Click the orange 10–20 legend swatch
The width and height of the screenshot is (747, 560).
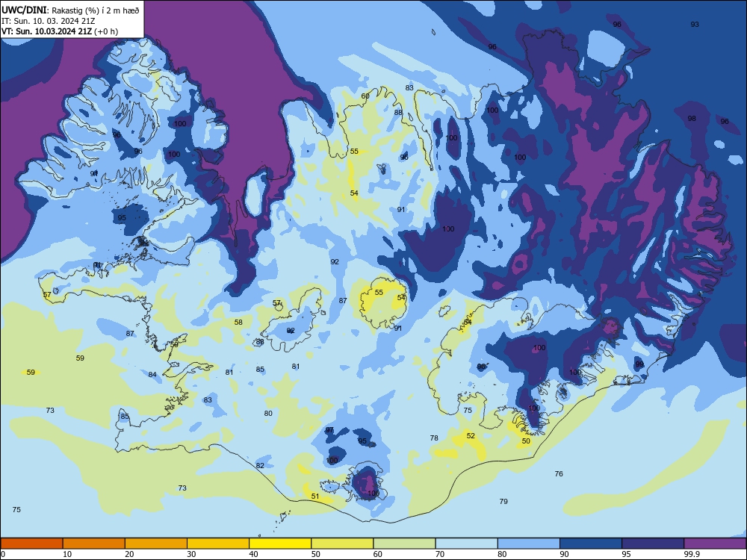tap(94, 544)
